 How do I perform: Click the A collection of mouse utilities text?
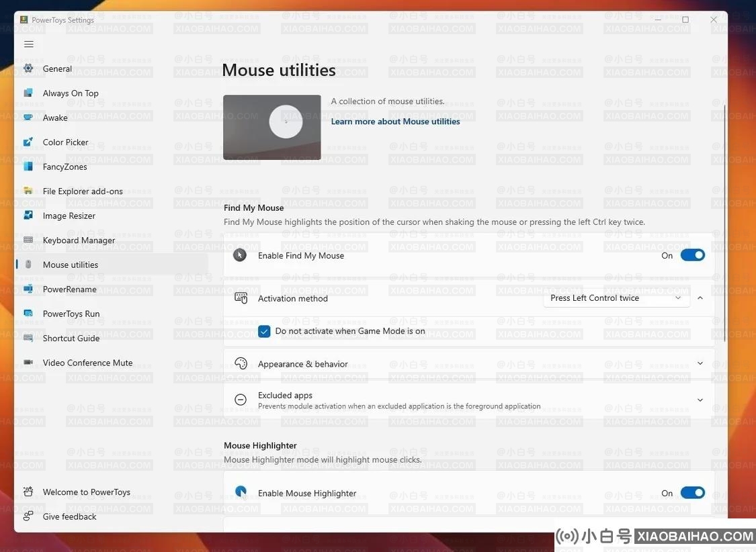click(x=388, y=101)
